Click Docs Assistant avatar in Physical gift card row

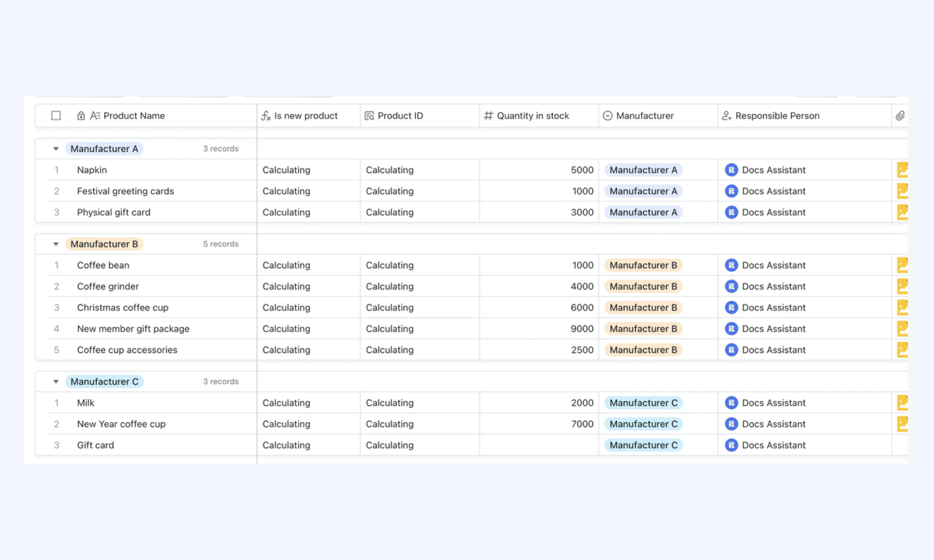coord(731,212)
